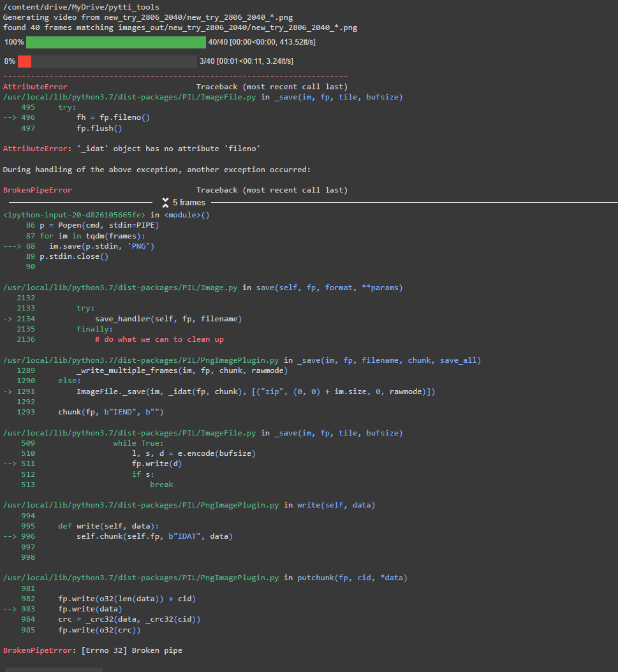This screenshot has width=618, height=672.
Task: Collapse the hidden 5 frames expander
Action: coord(184,201)
